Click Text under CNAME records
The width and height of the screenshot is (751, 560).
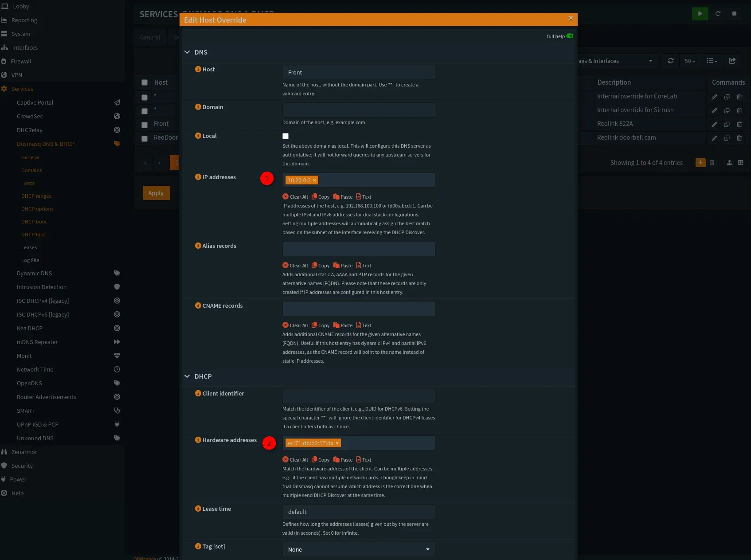(364, 325)
